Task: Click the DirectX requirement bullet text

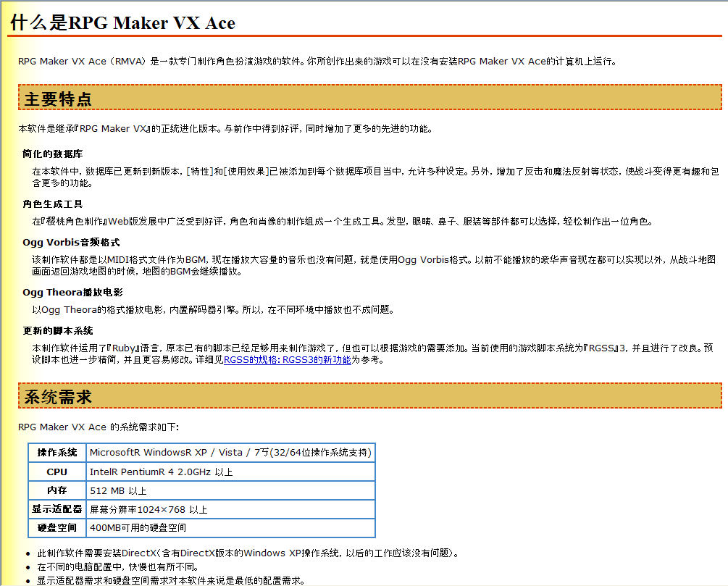Action: (248, 553)
